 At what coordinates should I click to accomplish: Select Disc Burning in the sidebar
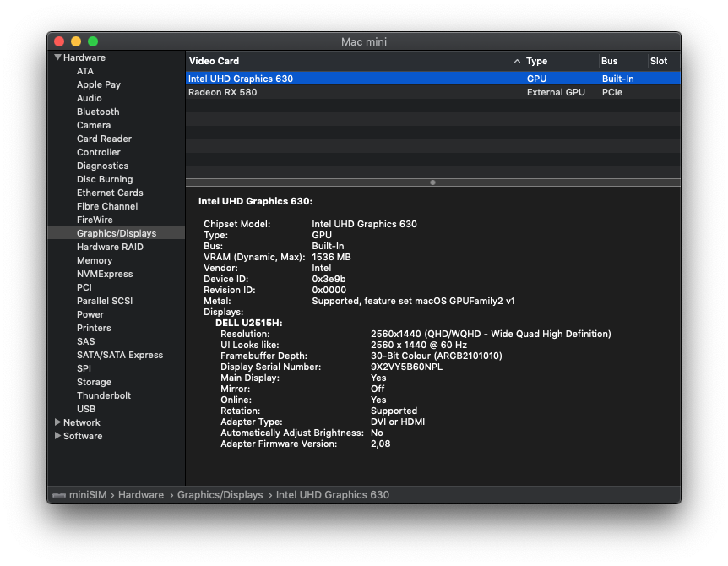click(x=105, y=179)
